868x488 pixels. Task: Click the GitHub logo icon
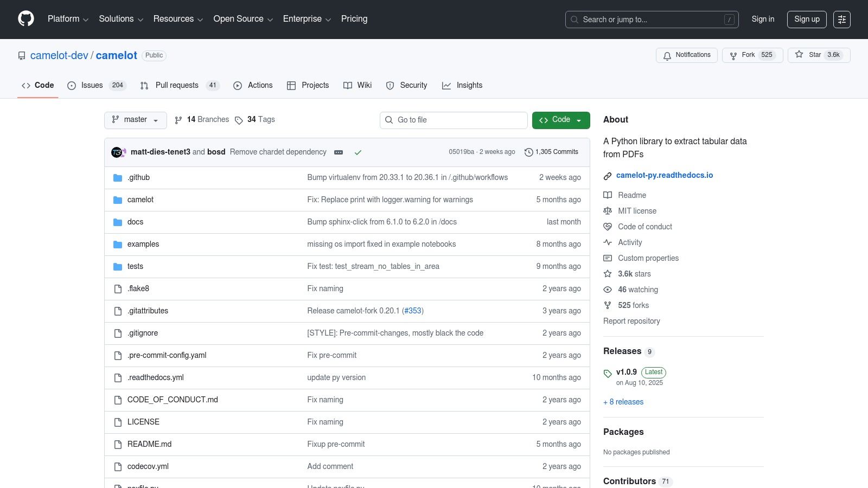(26, 19)
